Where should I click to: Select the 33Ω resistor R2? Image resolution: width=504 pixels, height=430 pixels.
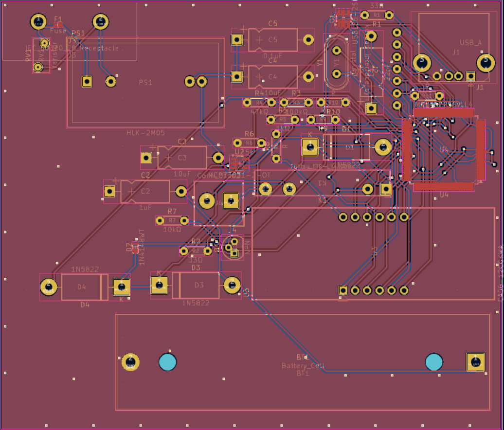point(196,251)
